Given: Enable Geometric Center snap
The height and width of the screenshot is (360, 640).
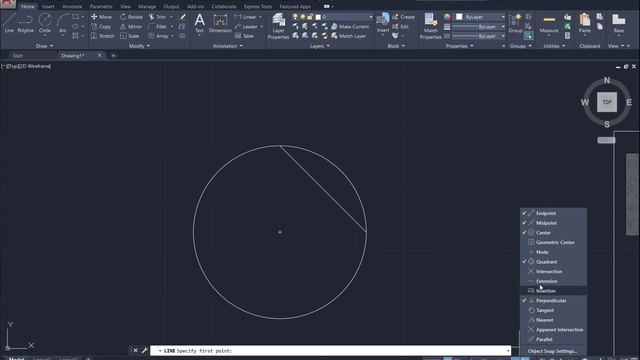Looking at the screenshot, I should [x=553, y=242].
